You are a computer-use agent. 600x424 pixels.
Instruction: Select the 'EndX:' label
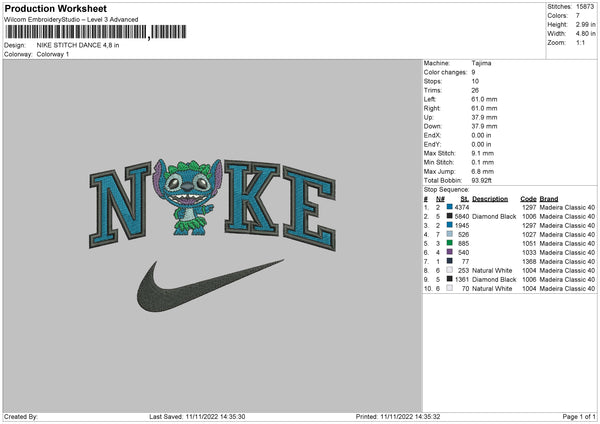click(x=432, y=135)
